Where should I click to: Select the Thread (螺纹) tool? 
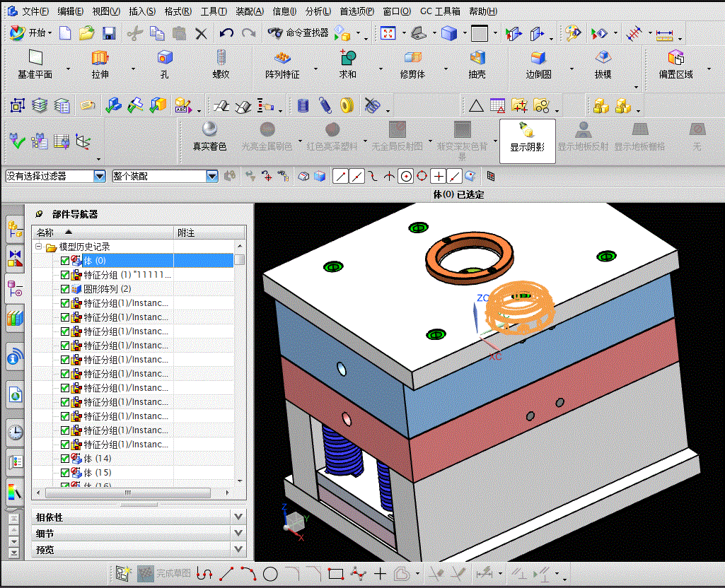[x=221, y=65]
